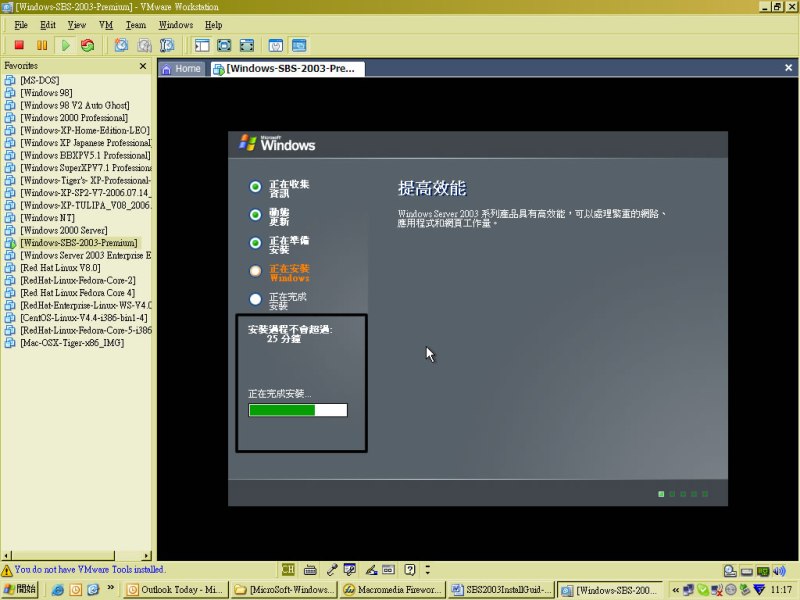
Task: Switch to the Home tab
Action: pyautogui.click(x=182, y=69)
